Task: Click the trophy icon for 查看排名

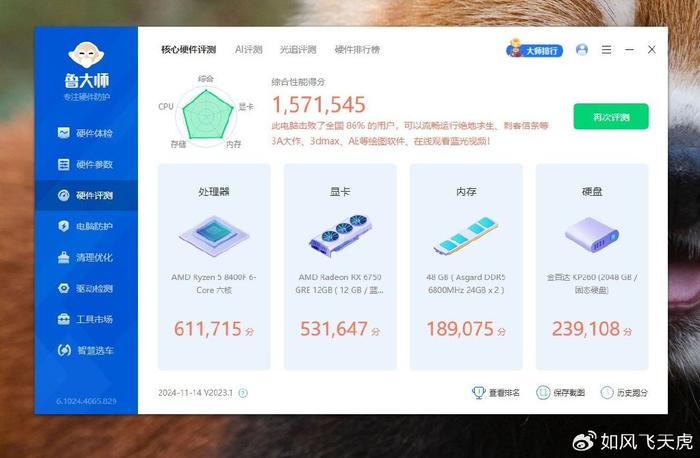Action: 479,392
